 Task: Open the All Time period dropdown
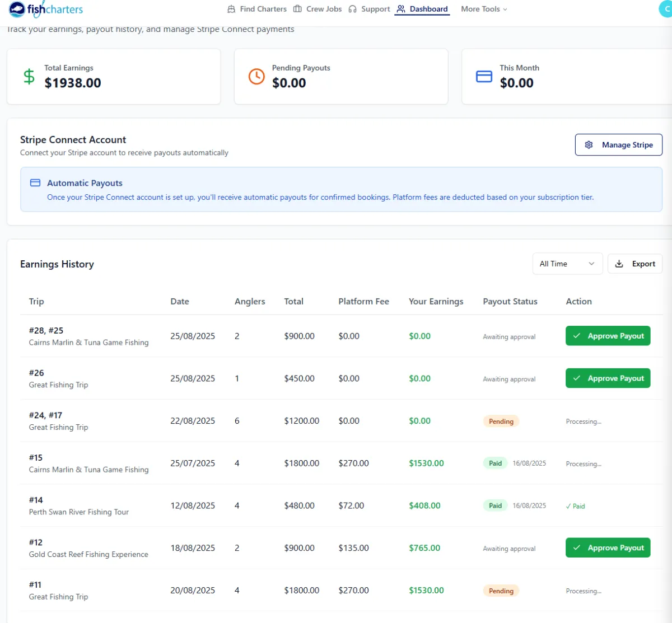tap(567, 264)
